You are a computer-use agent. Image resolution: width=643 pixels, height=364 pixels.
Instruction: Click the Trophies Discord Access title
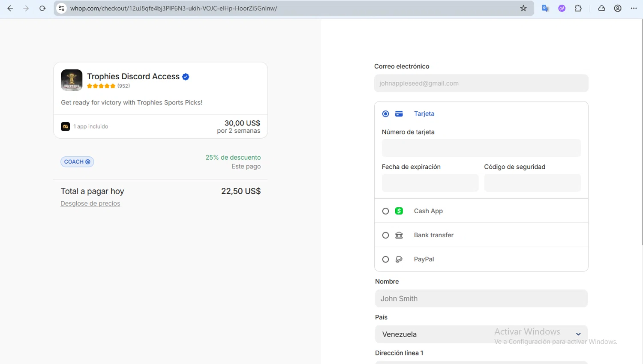click(x=133, y=77)
